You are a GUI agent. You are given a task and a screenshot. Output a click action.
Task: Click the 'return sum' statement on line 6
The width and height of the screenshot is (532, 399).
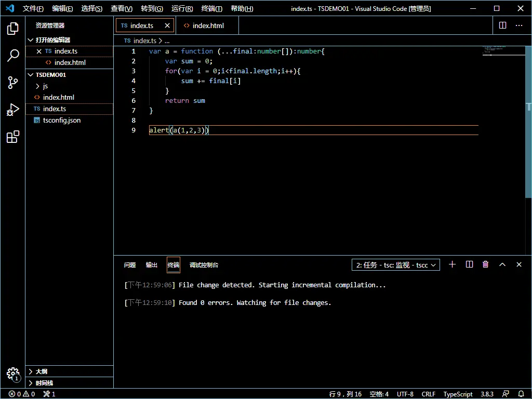[185, 101]
